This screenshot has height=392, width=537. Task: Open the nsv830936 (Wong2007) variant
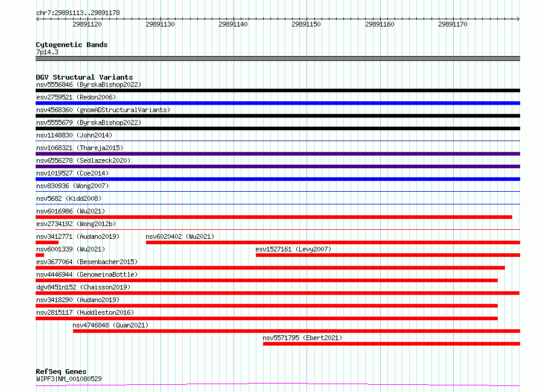[72, 186]
